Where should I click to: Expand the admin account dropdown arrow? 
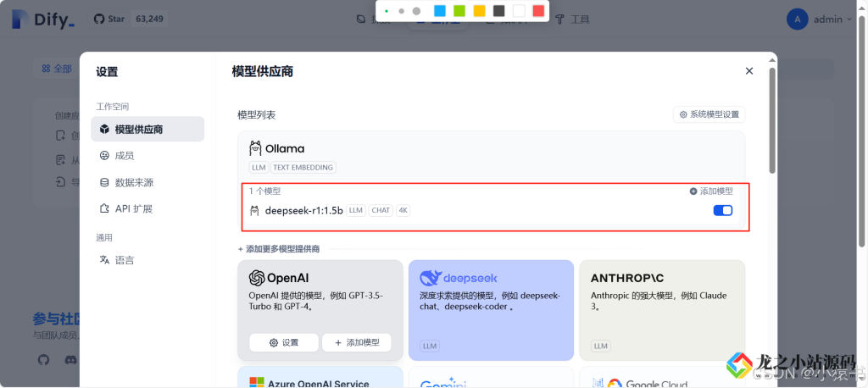(x=848, y=20)
